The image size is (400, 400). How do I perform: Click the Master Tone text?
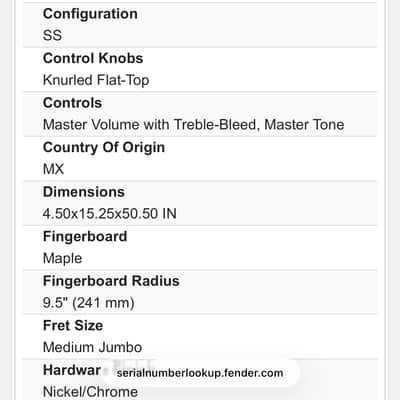(304, 125)
